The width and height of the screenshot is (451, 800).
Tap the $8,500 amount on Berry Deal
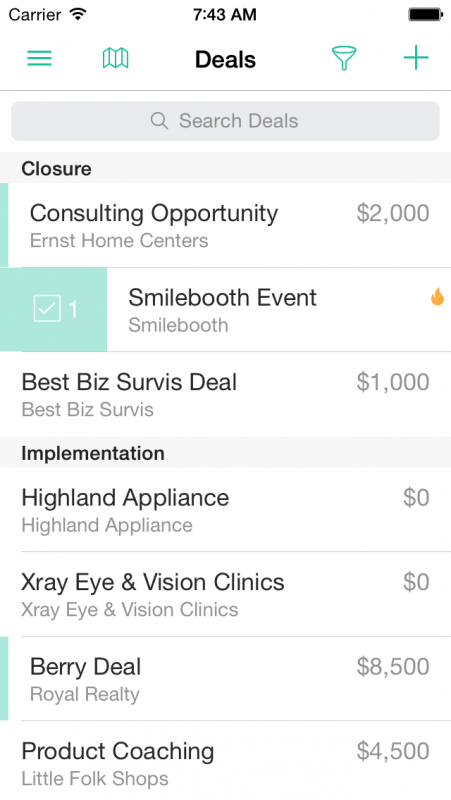pos(393,666)
